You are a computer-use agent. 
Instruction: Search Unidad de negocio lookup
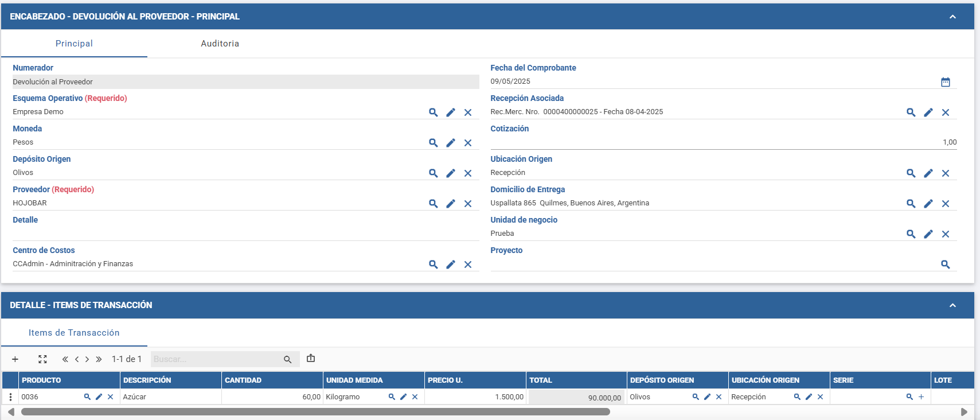tap(911, 234)
